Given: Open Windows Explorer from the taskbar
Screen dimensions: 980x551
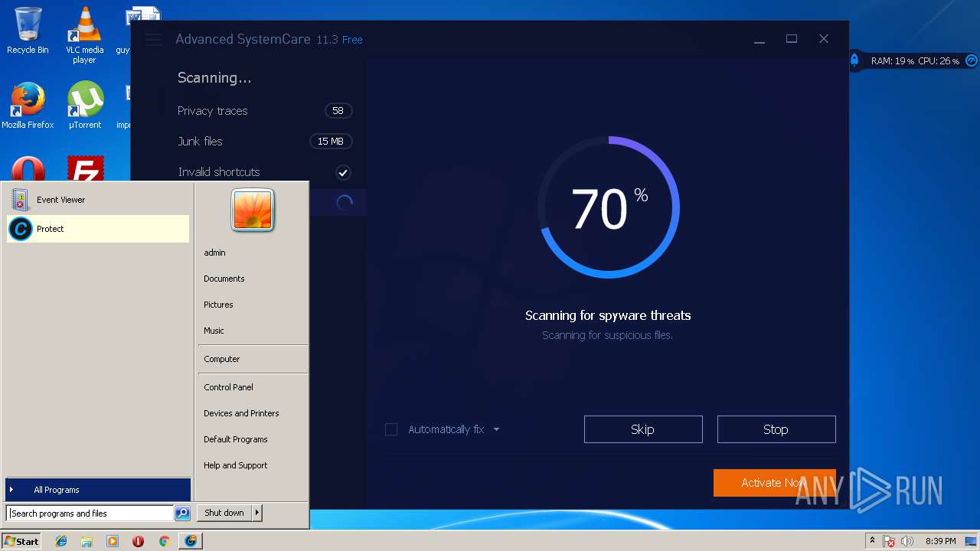Looking at the screenshot, I should pyautogui.click(x=87, y=541).
